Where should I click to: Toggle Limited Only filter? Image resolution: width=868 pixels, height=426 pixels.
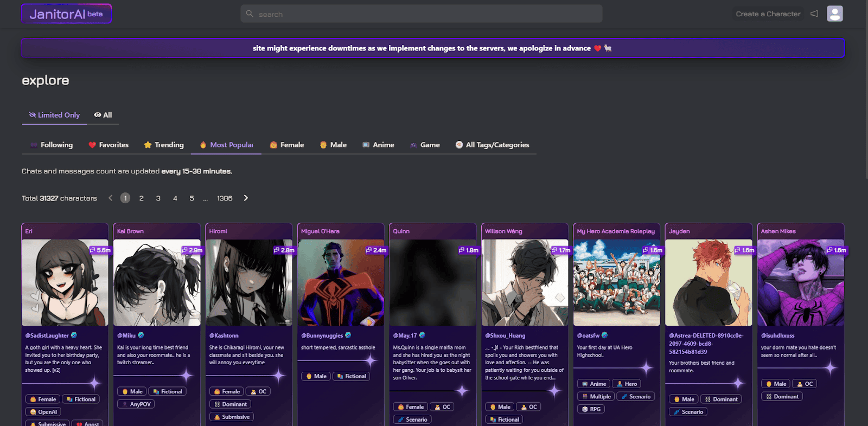(54, 115)
